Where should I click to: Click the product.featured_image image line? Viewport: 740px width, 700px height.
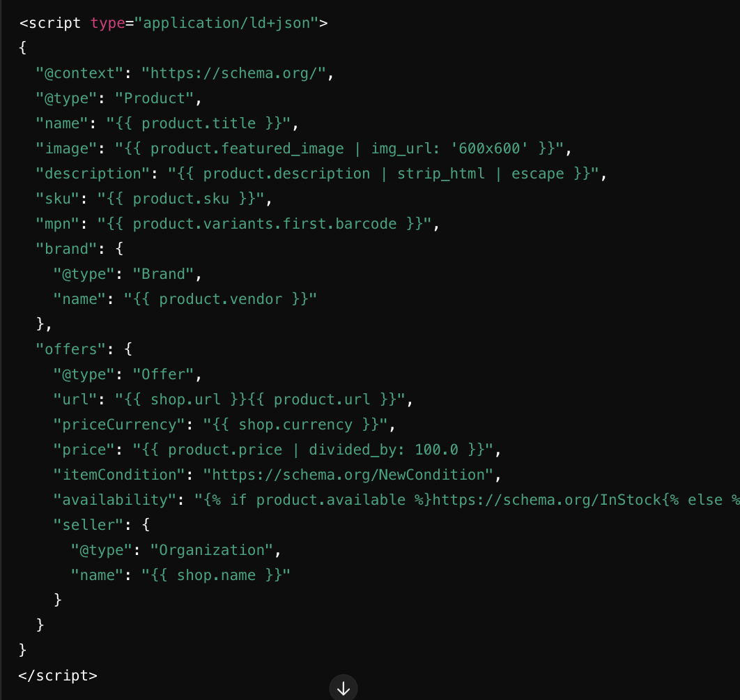point(304,149)
